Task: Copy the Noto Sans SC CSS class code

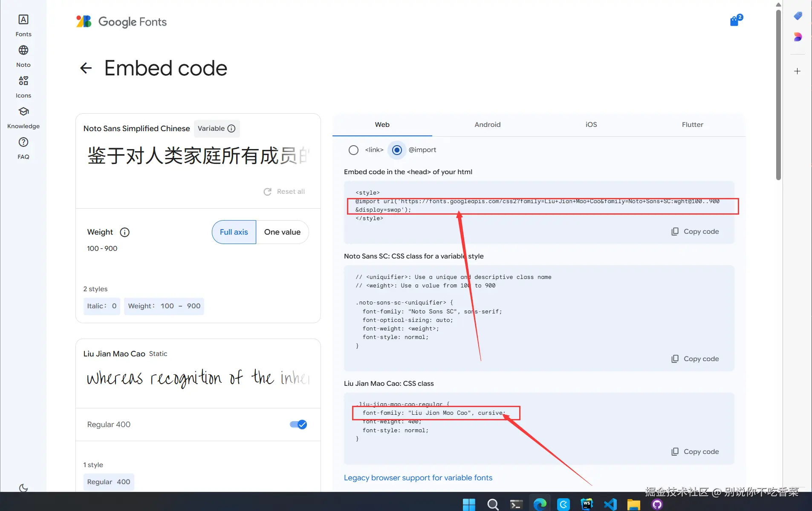Action: click(695, 359)
